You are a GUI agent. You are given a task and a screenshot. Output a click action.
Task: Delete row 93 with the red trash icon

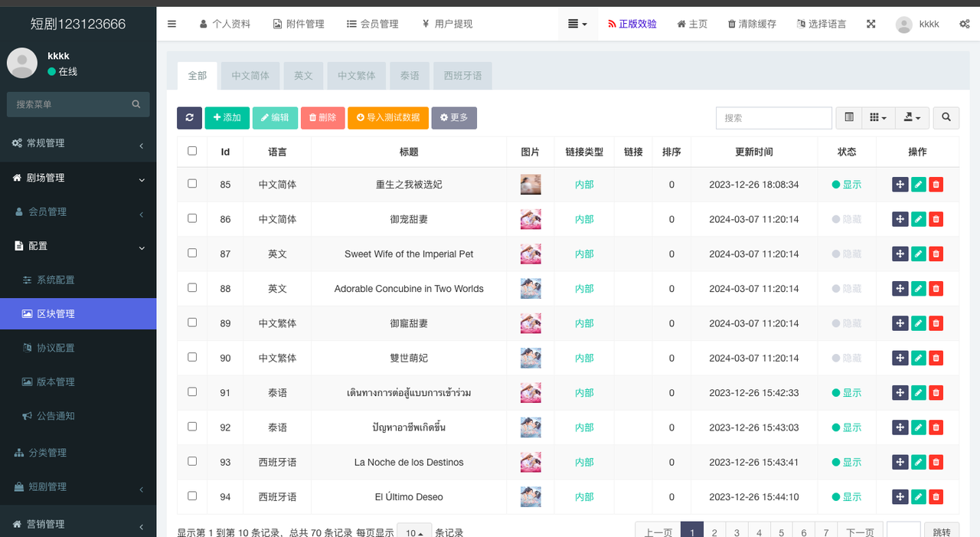pyautogui.click(x=936, y=462)
